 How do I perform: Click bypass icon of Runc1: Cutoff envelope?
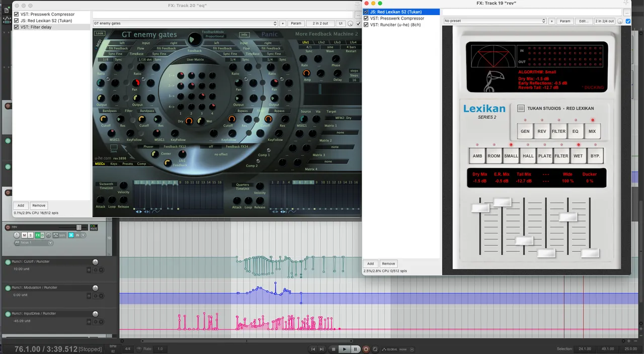[x=89, y=270]
